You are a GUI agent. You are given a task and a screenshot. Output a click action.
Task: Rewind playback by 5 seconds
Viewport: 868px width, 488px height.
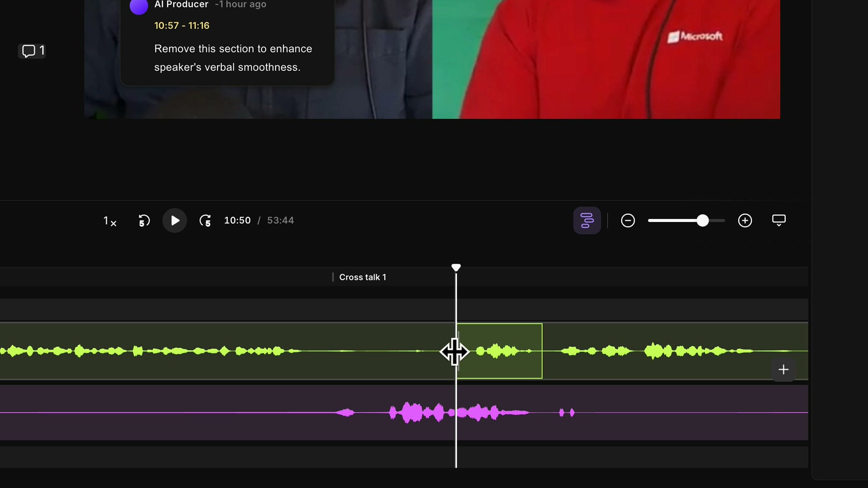(144, 221)
